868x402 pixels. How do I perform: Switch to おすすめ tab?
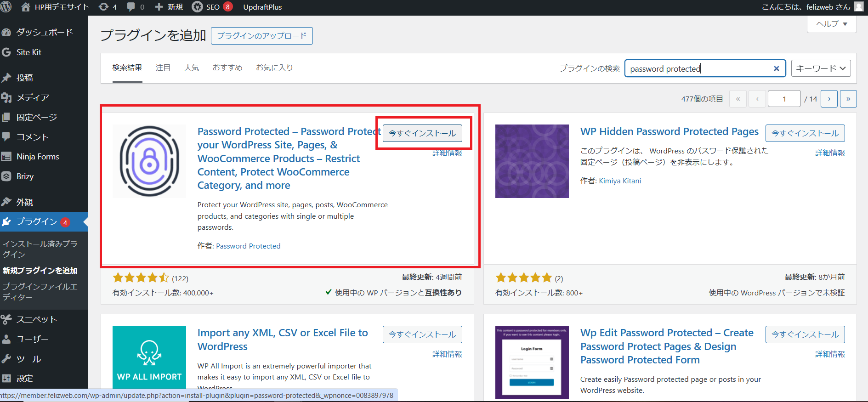[227, 68]
